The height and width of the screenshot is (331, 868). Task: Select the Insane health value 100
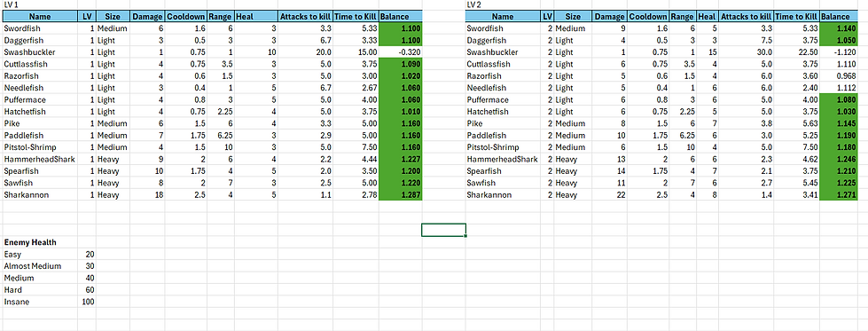(x=87, y=303)
